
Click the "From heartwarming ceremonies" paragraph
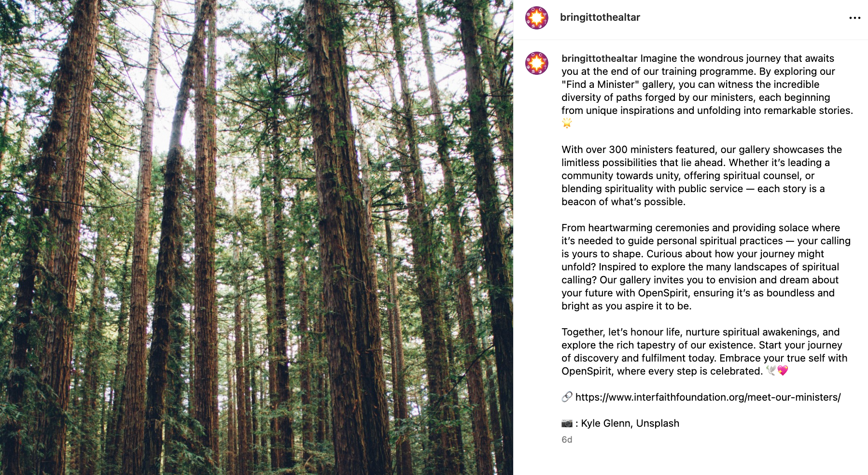706,267
